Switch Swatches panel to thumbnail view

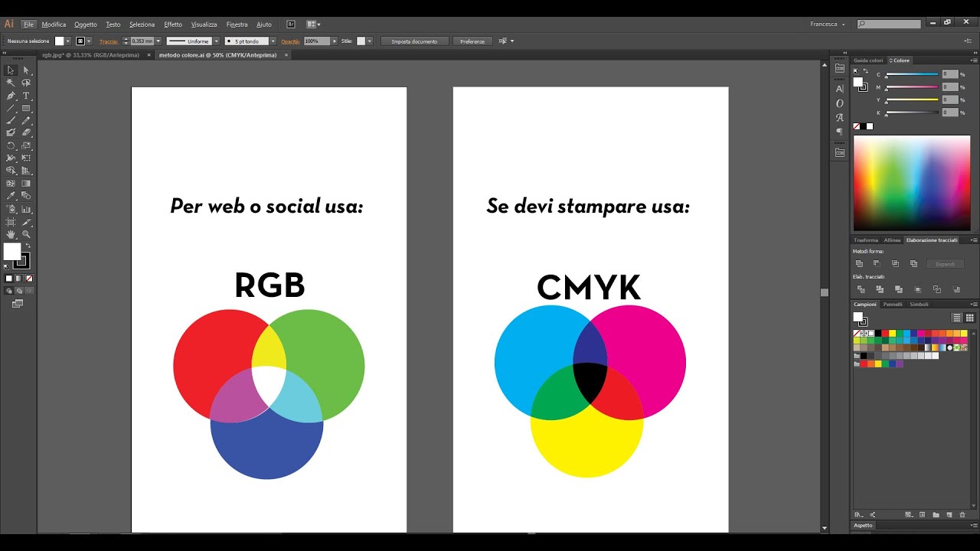click(x=969, y=317)
